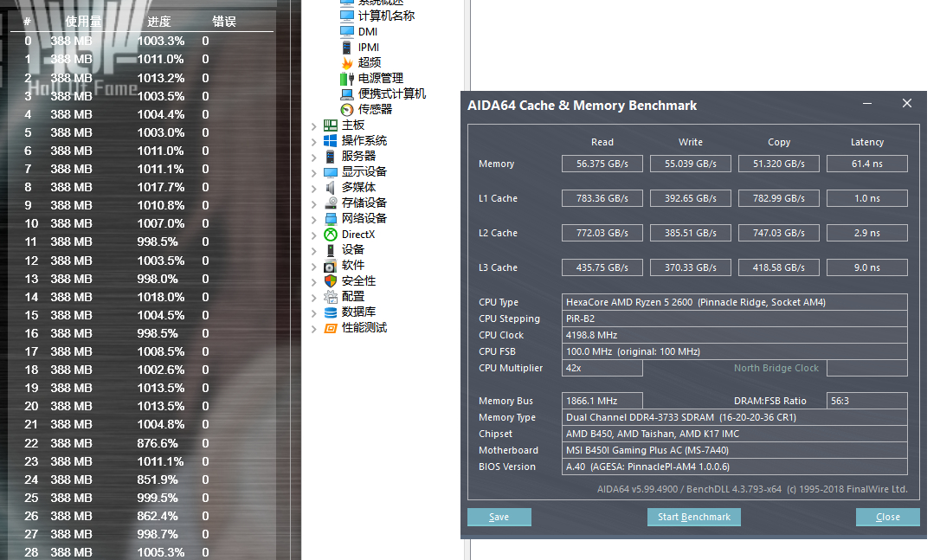Click the Memory Read value 56.375 GB/s
Viewport: 940px width, 560px height.
tap(602, 164)
